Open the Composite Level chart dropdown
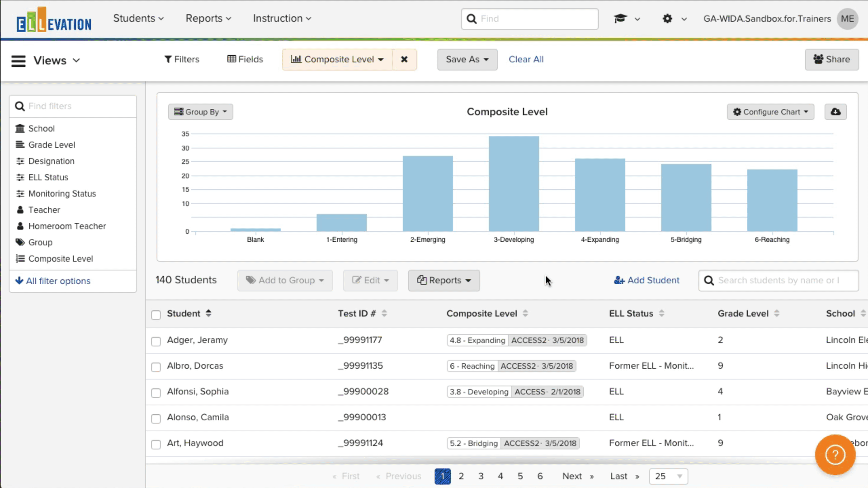The width and height of the screenshot is (868, 488). coord(337,59)
